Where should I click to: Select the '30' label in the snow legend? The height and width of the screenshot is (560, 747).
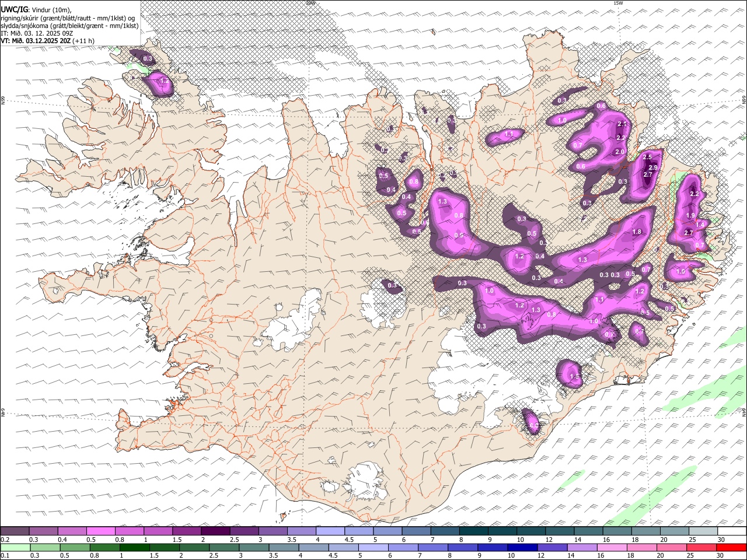(721, 540)
